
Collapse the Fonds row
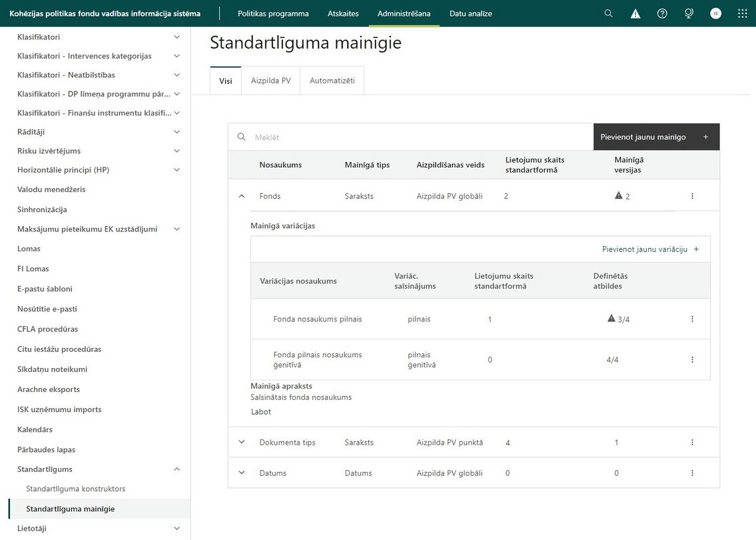(x=242, y=196)
